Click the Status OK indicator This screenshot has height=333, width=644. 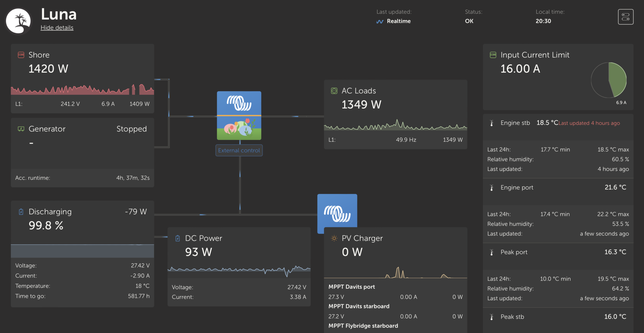(469, 21)
